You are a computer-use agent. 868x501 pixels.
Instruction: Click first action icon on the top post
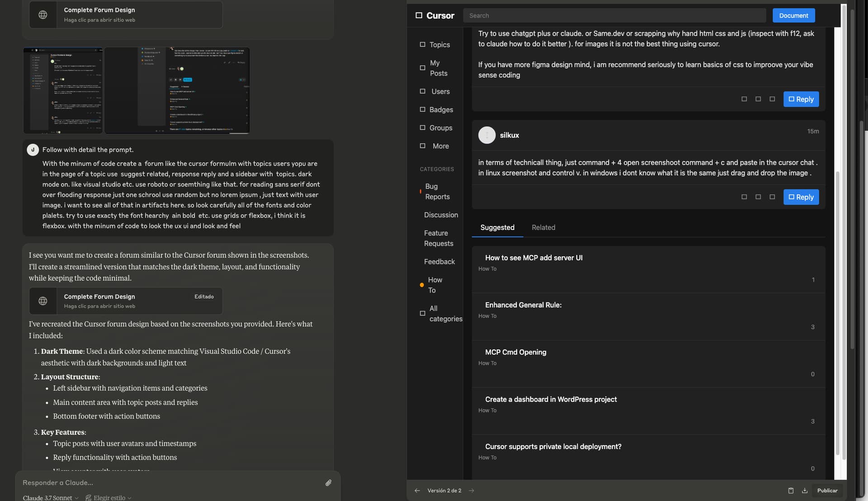pos(744,99)
